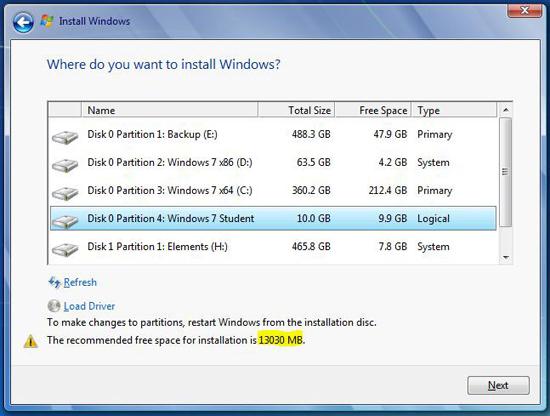Select Disk 0 Partition 3: Windows 7 x64 (C:)
550x416 pixels.
point(273,190)
